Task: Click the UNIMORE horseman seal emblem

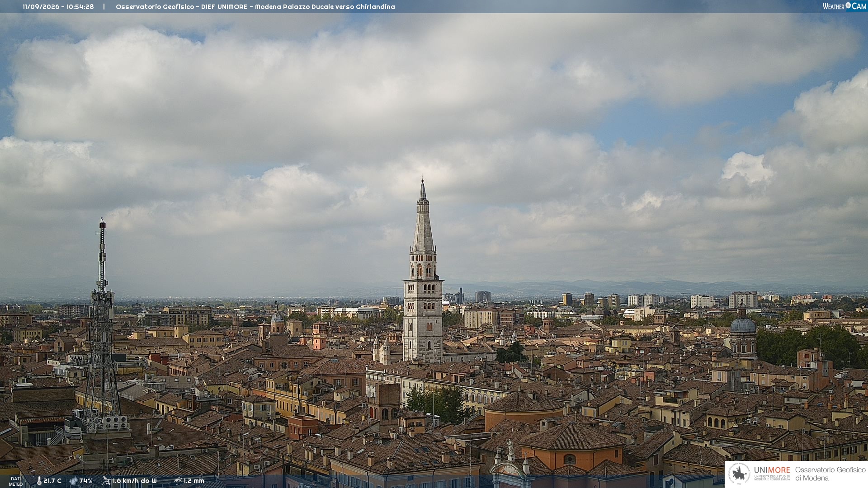Action: point(740,474)
